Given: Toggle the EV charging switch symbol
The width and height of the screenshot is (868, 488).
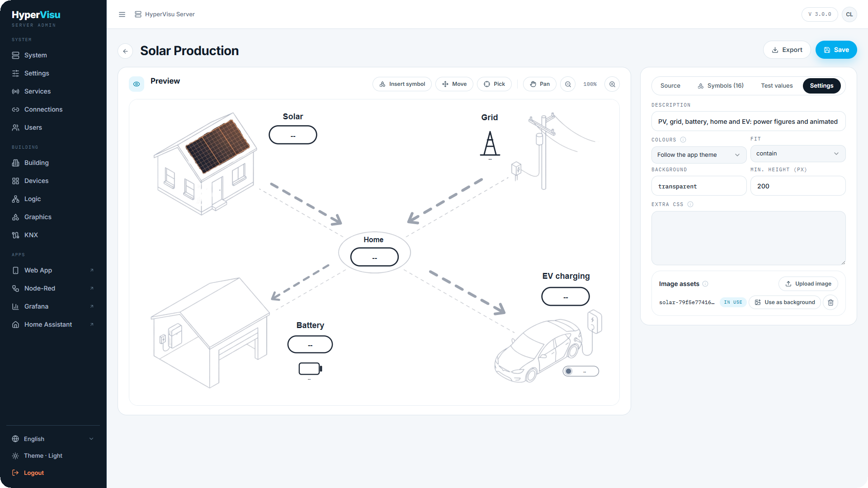Looking at the screenshot, I should click(x=580, y=371).
